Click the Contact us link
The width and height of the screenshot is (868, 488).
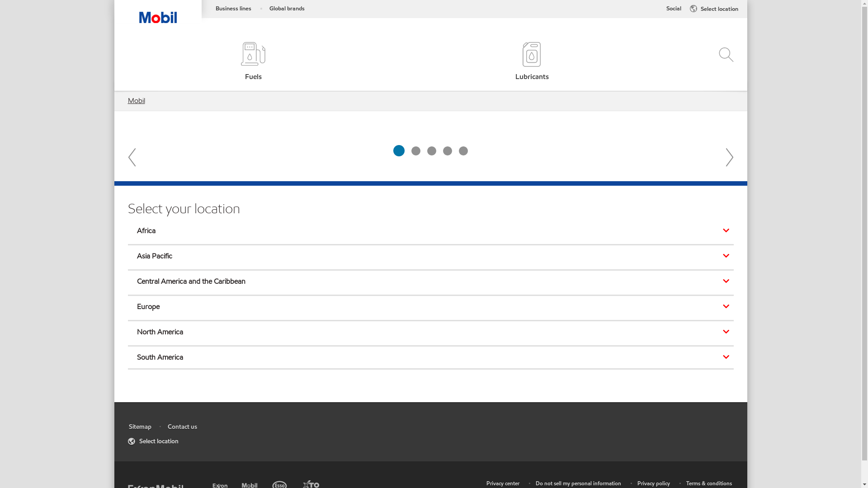coord(182,427)
